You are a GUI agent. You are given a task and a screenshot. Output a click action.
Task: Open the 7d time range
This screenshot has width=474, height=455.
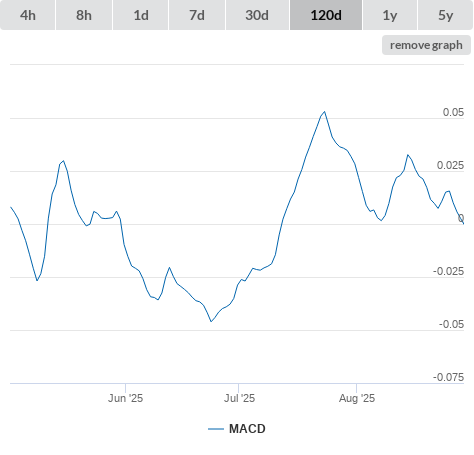point(197,15)
